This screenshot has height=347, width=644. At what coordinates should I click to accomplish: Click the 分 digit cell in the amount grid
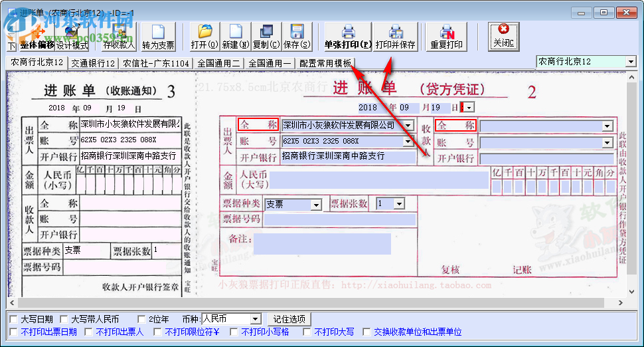pos(610,187)
